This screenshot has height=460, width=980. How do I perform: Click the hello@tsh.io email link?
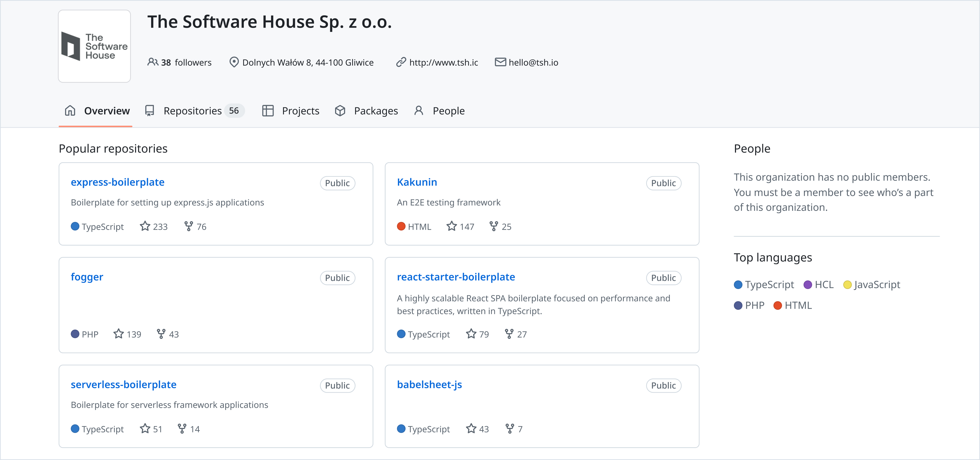coord(533,62)
